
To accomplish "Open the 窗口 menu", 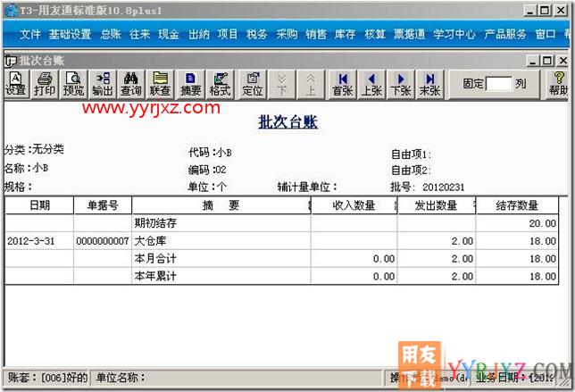I will point(546,34).
